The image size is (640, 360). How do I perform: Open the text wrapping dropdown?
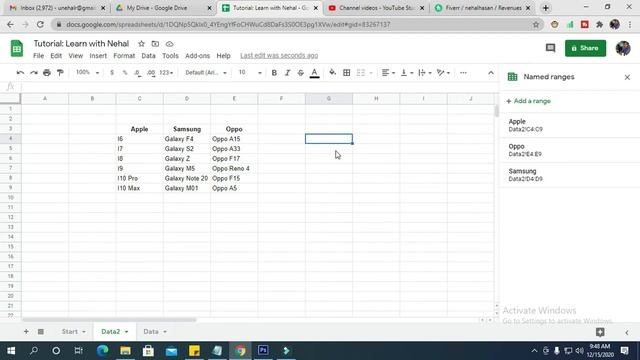tap(425, 73)
